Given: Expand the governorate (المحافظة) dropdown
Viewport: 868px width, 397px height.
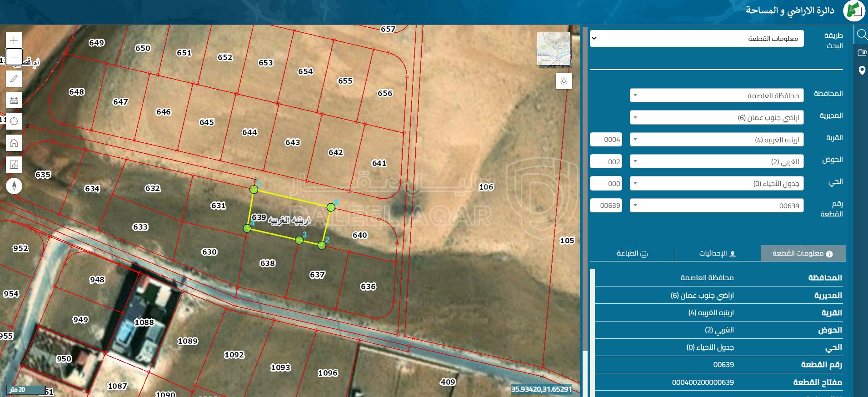Looking at the screenshot, I should click(717, 95).
